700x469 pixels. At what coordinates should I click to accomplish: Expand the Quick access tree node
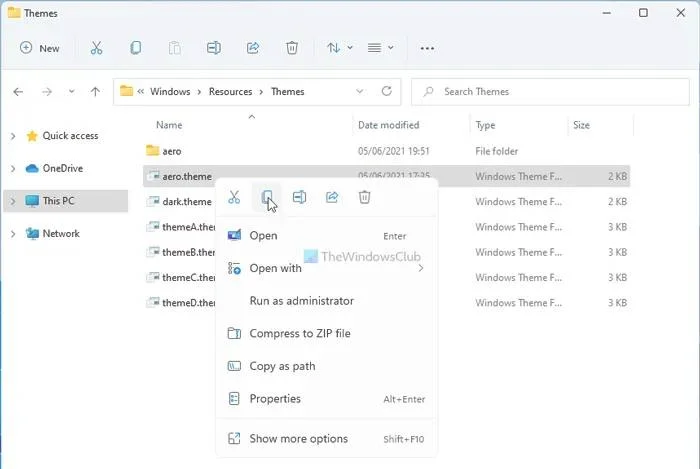click(x=13, y=136)
